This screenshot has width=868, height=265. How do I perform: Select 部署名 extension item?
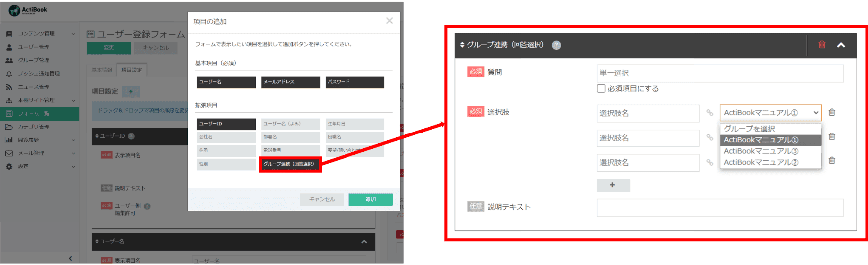(x=291, y=137)
